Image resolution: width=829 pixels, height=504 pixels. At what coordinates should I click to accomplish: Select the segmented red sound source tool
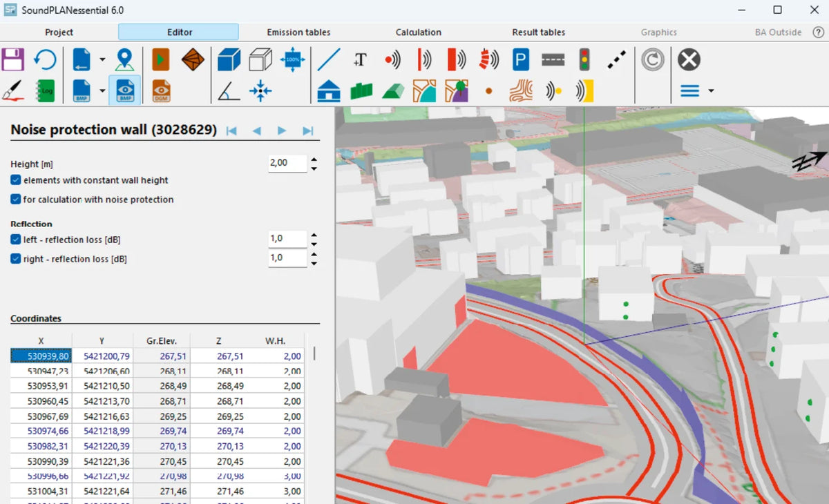[x=488, y=60]
